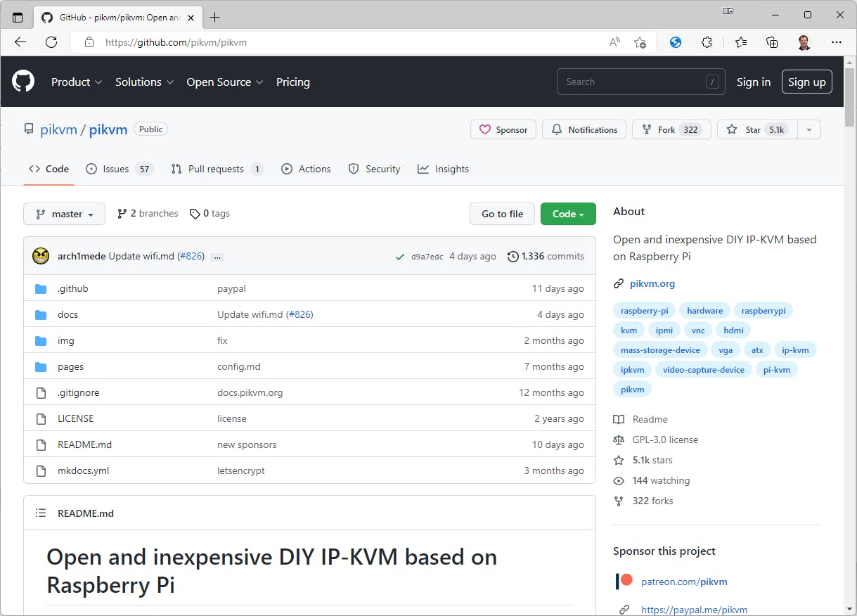857x616 pixels.
Task: Click the pikvm owner link
Action: (x=58, y=129)
